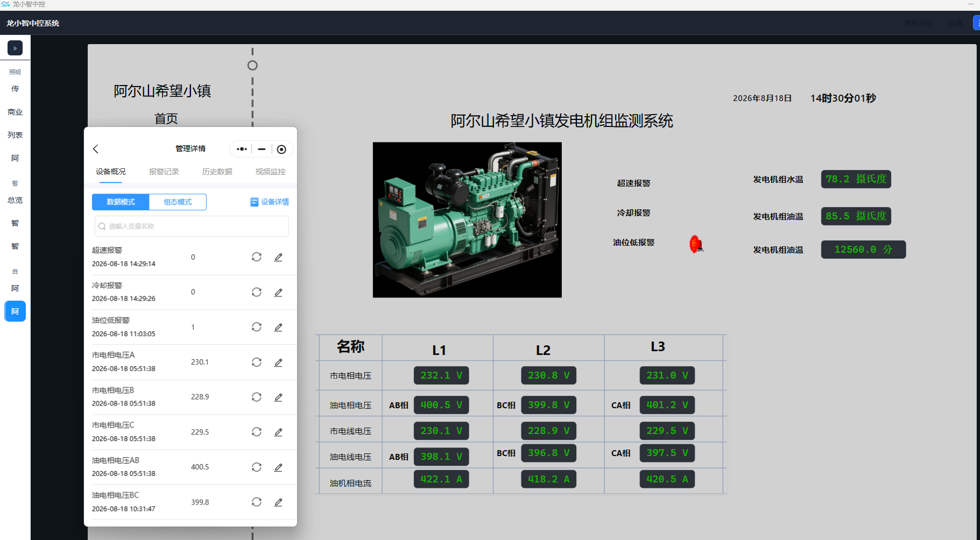Screen dimensions: 980x540
Task: Click the 78.2 摄氏度 water temperature value
Action: [x=856, y=179]
